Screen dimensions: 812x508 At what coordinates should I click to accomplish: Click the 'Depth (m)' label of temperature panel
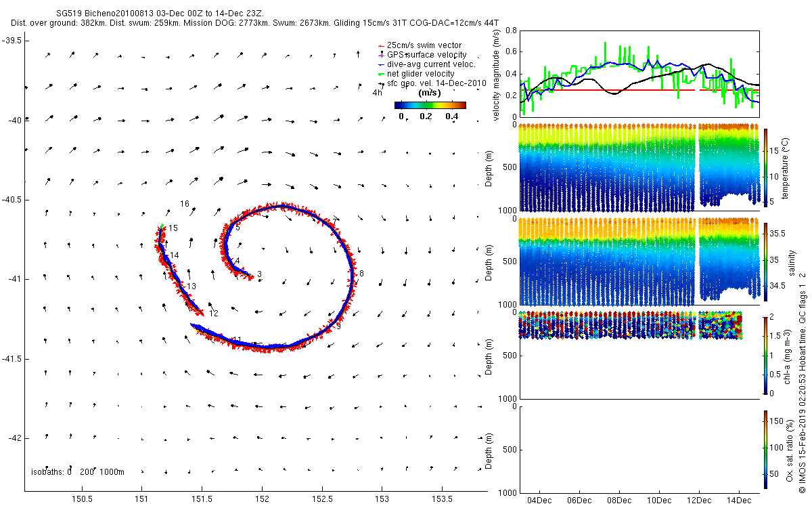click(x=490, y=168)
